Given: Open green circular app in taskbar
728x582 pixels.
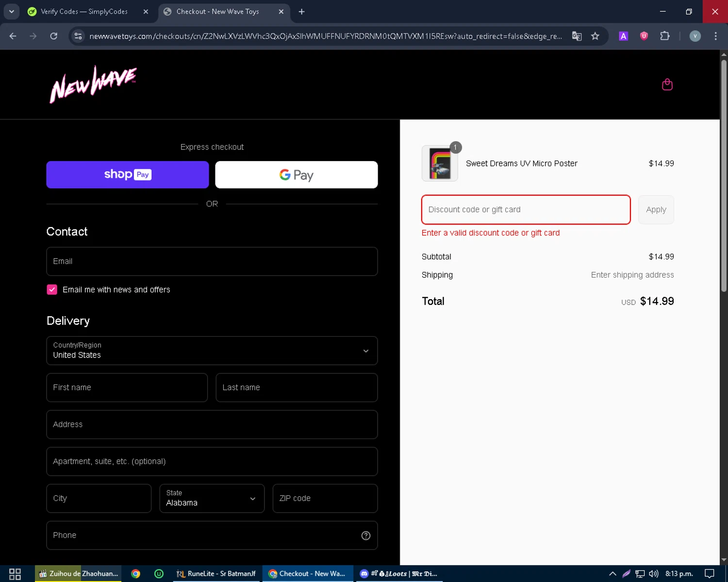Looking at the screenshot, I should coord(159,574).
